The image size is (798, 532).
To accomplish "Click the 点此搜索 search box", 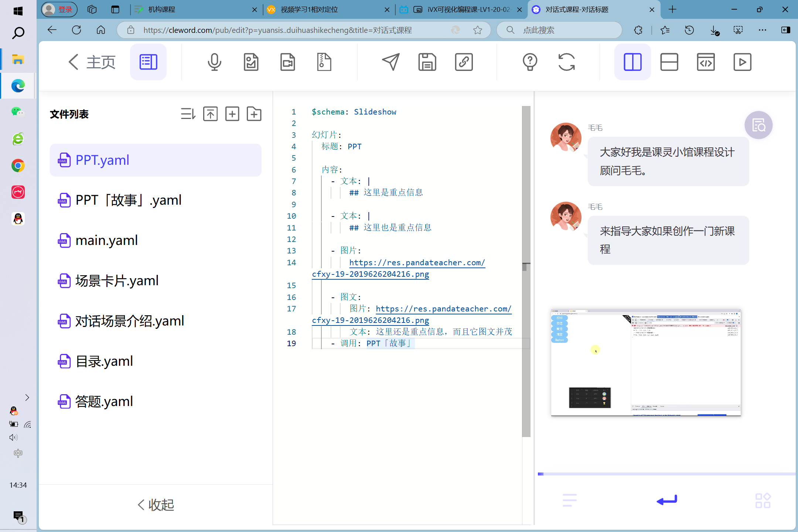I will pos(559,30).
